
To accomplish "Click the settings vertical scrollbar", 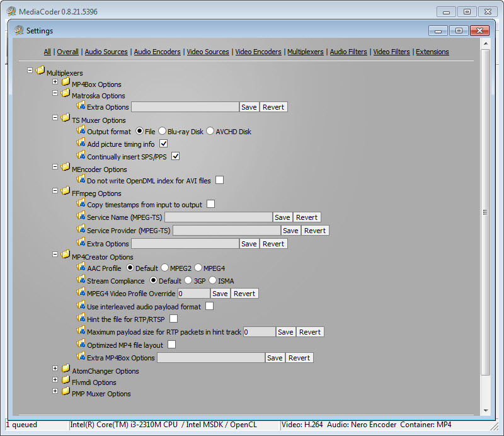I will [485, 212].
